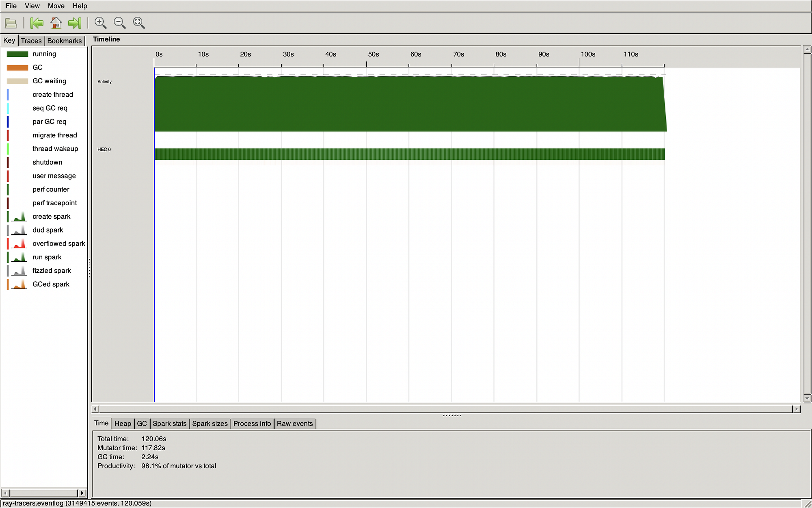Screen dimensions: 812x508
Task: Click right arrow of timeline horizontal scrollbar
Action: point(797,409)
